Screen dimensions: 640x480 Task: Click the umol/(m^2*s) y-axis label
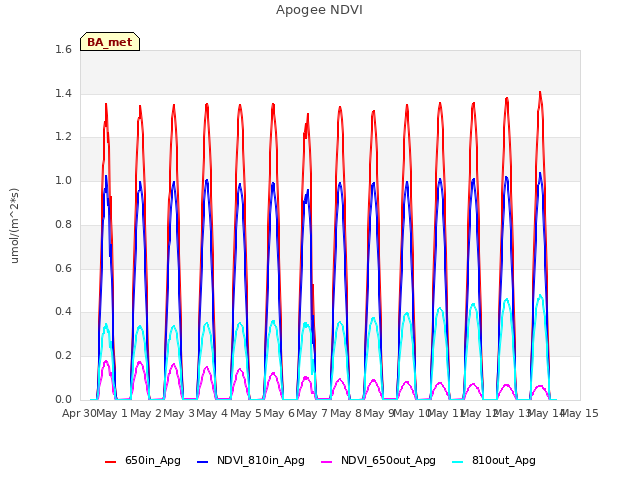14,225
